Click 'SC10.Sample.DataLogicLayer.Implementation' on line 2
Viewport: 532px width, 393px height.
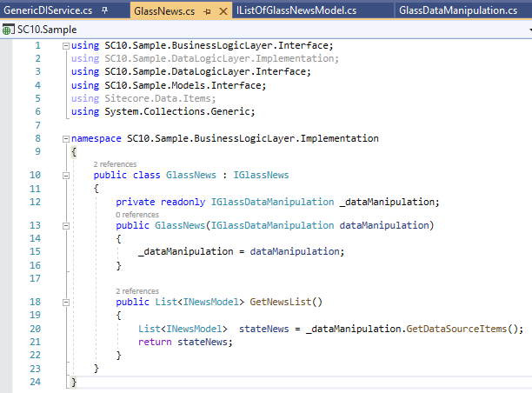[x=220, y=58]
